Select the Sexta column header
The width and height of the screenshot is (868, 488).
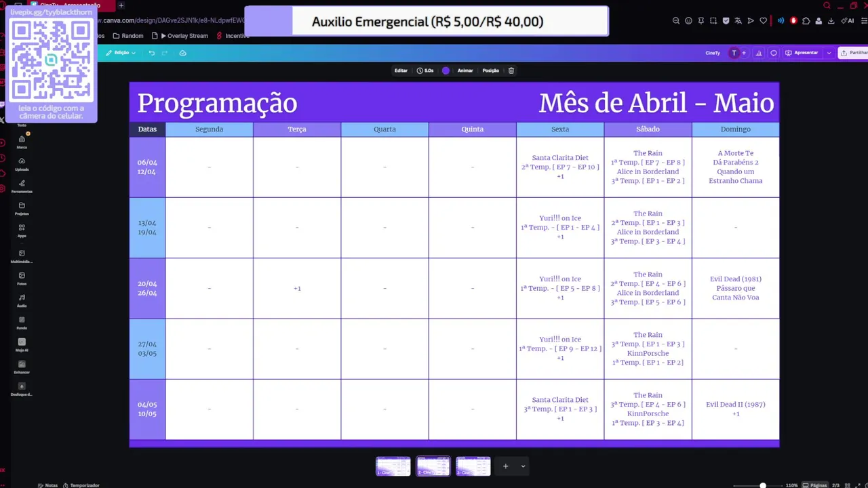pyautogui.click(x=560, y=129)
